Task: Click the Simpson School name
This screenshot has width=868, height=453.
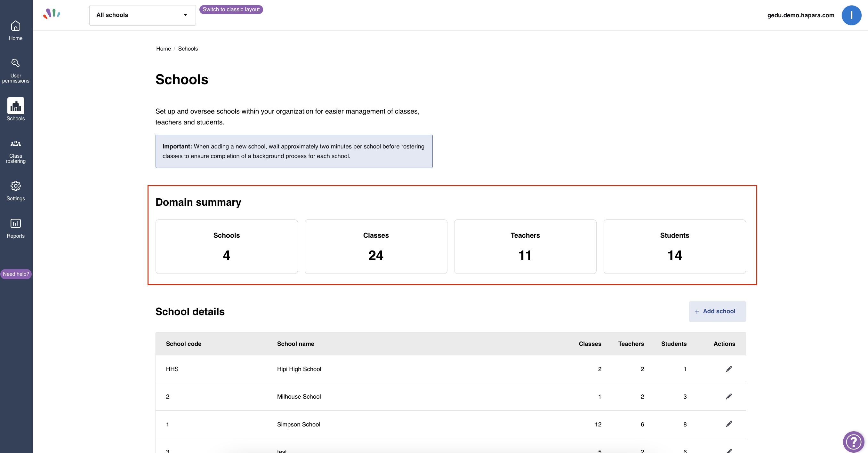Action: (298, 425)
